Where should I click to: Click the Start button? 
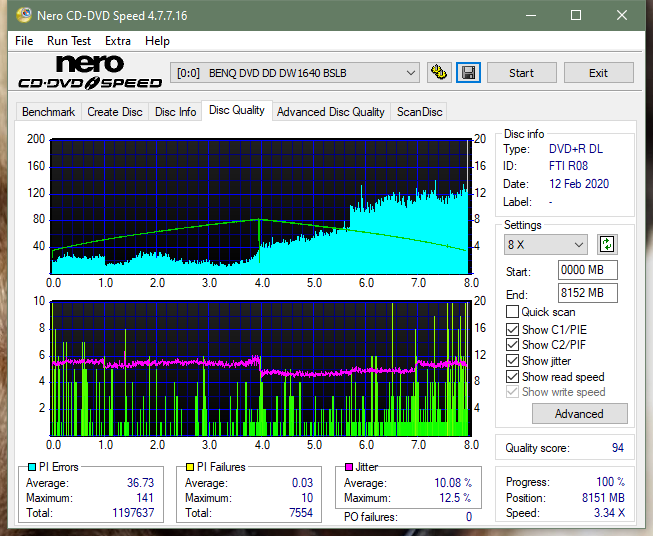[521, 73]
